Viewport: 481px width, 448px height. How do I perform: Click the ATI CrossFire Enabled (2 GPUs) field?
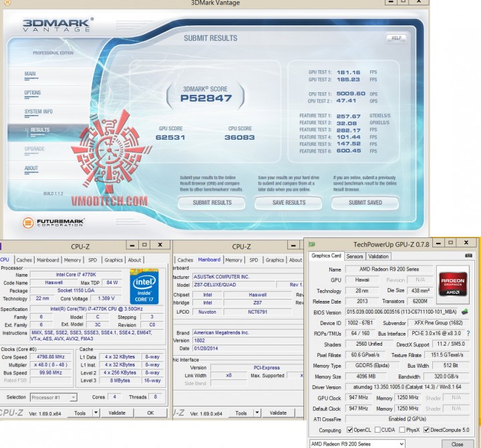click(x=408, y=419)
